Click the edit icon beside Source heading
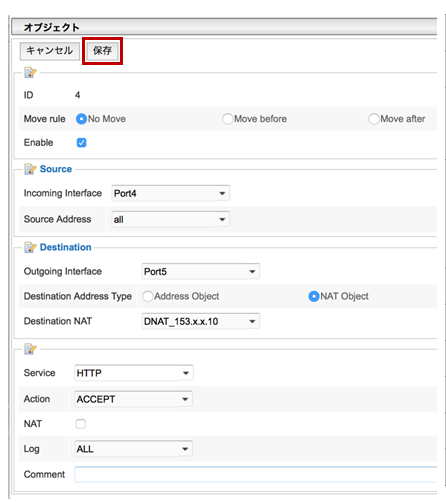 pos(30,169)
